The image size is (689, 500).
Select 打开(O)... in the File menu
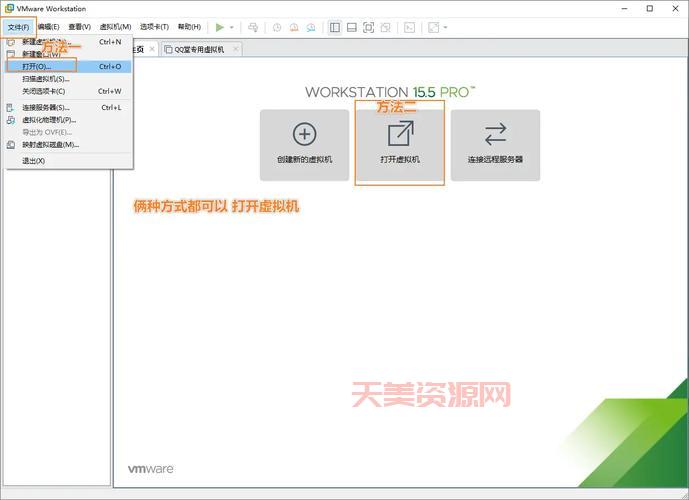[69, 66]
